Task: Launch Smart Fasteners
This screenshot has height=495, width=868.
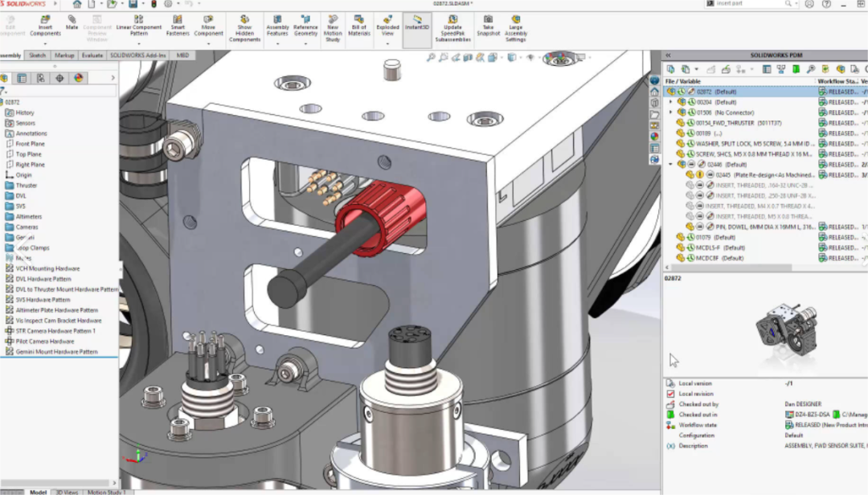Action: tap(178, 26)
